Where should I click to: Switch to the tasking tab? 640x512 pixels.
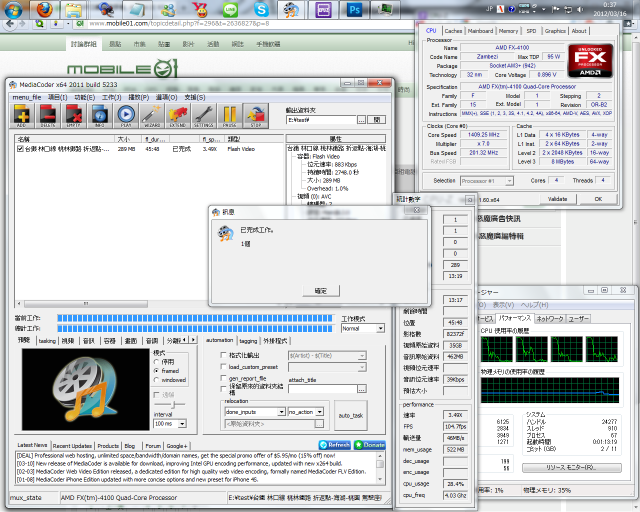tap(47, 341)
